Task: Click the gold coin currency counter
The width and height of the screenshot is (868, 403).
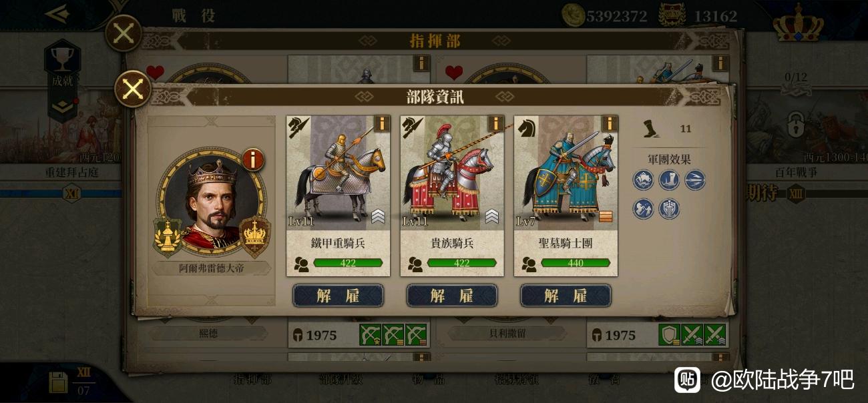Action: click(606, 15)
